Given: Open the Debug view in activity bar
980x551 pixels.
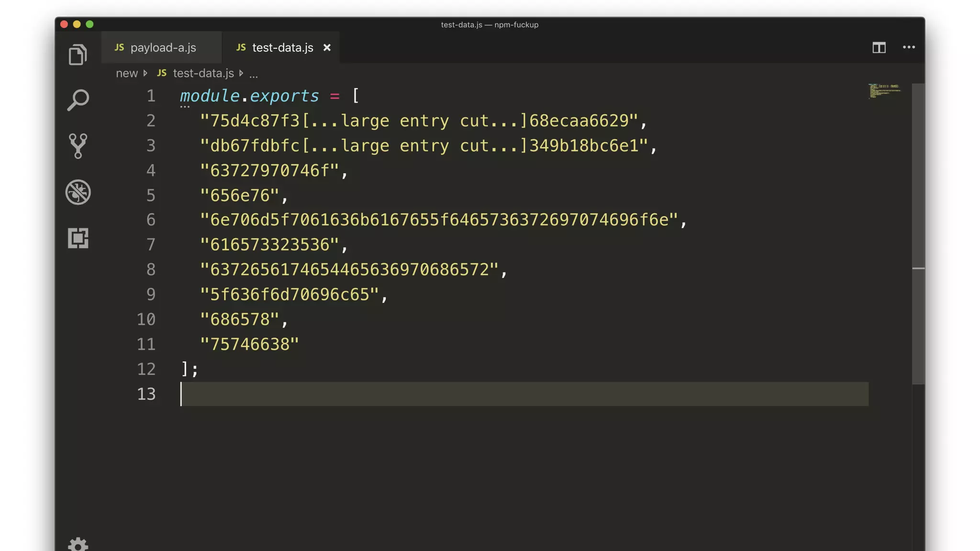Looking at the screenshot, I should coord(78,192).
